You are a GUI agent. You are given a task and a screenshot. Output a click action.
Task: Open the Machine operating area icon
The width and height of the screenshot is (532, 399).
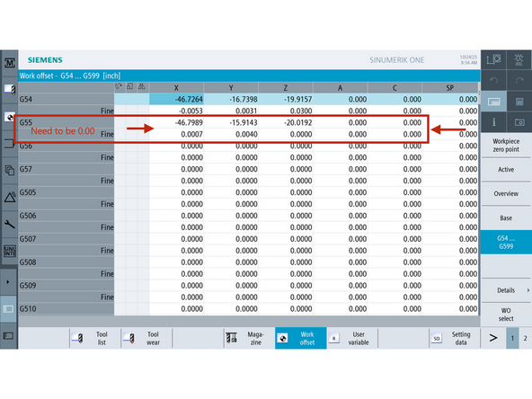tap(10, 63)
